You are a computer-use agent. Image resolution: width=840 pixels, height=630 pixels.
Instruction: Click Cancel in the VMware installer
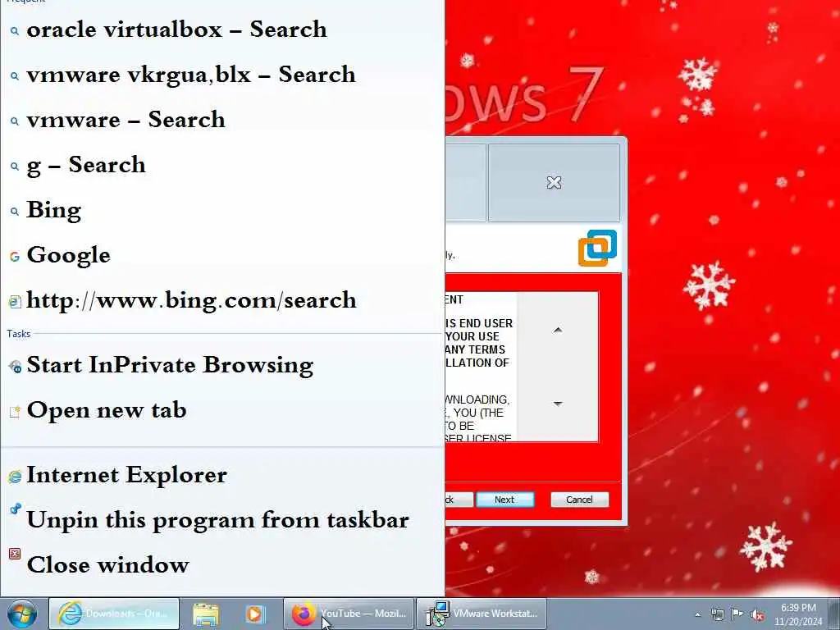click(x=579, y=500)
